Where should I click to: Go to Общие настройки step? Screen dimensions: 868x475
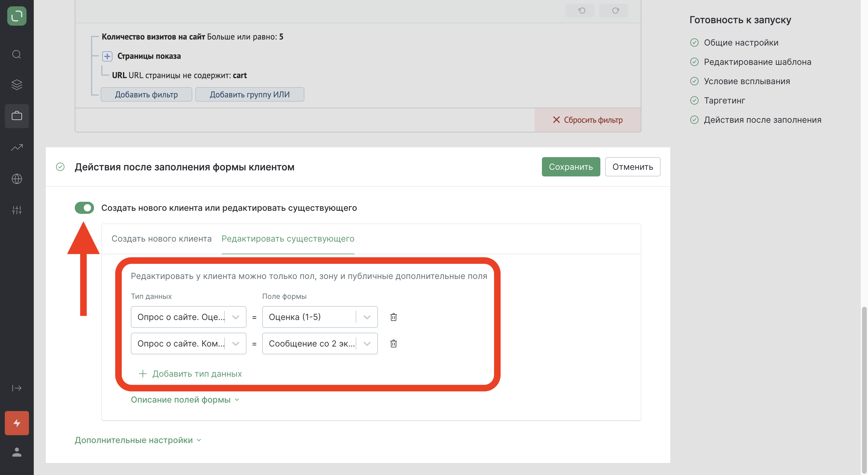(x=741, y=43)
